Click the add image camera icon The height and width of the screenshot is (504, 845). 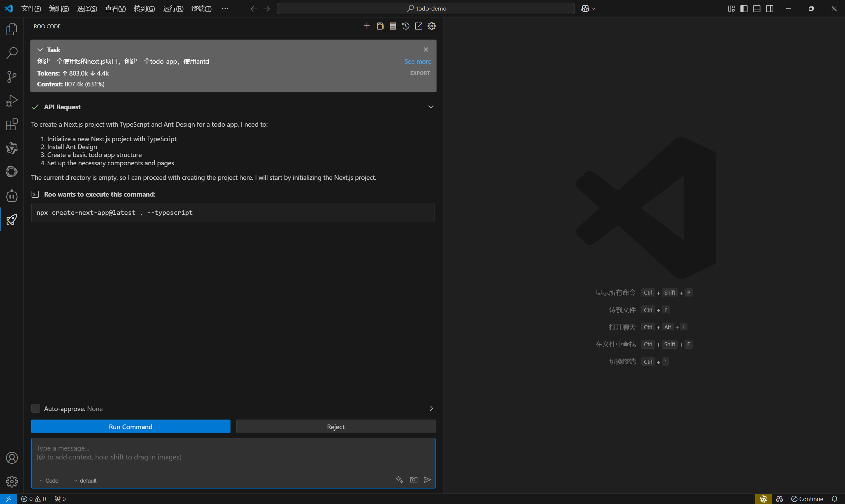click(414, 480)
